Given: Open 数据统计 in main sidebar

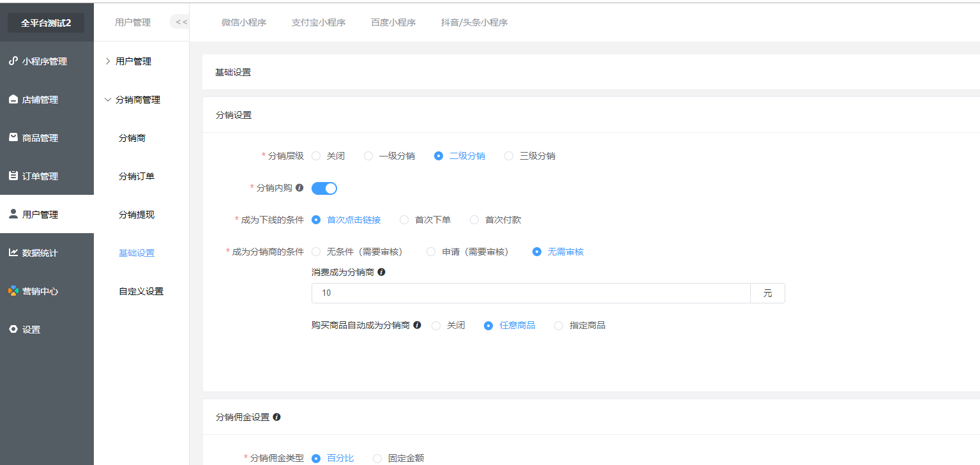Looking at the screenshot, I should [x=47, y=253].
